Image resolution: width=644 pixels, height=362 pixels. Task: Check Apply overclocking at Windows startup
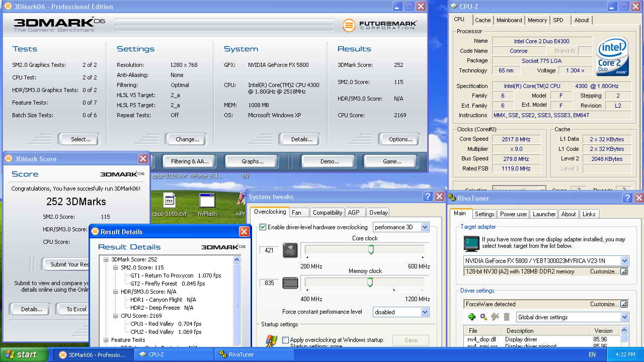click(285, 340)
